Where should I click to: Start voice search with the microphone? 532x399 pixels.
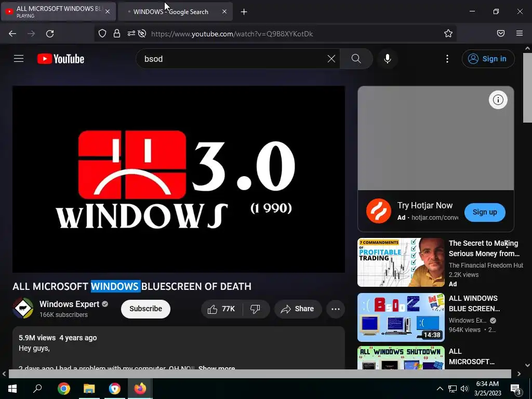coord(387,59)
